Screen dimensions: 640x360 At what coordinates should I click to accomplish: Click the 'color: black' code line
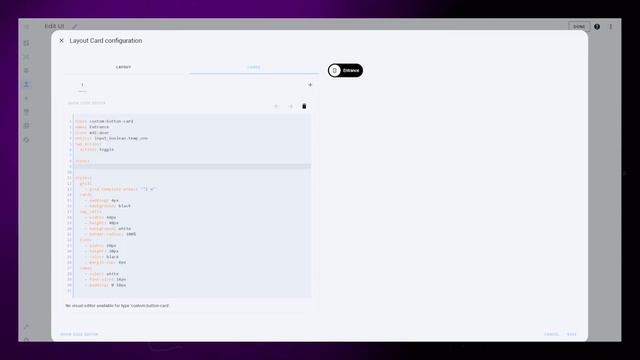click(102, 257)
